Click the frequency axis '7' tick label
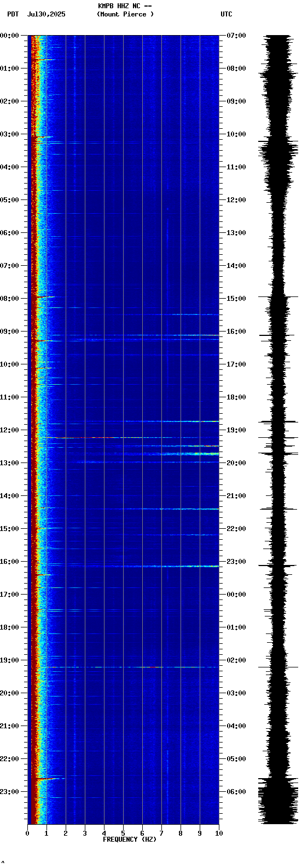302x868 pixels. pyautogui.click(x=161, y=833)
